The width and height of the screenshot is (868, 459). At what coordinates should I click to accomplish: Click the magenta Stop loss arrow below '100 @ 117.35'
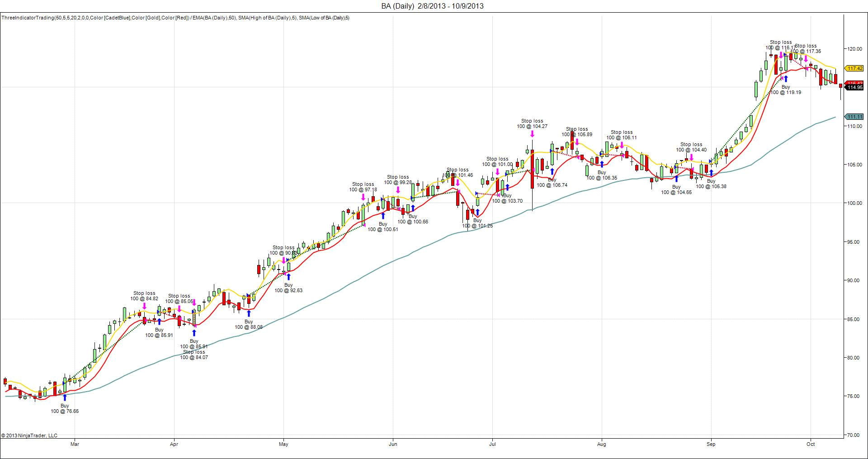tap(806, 59)
